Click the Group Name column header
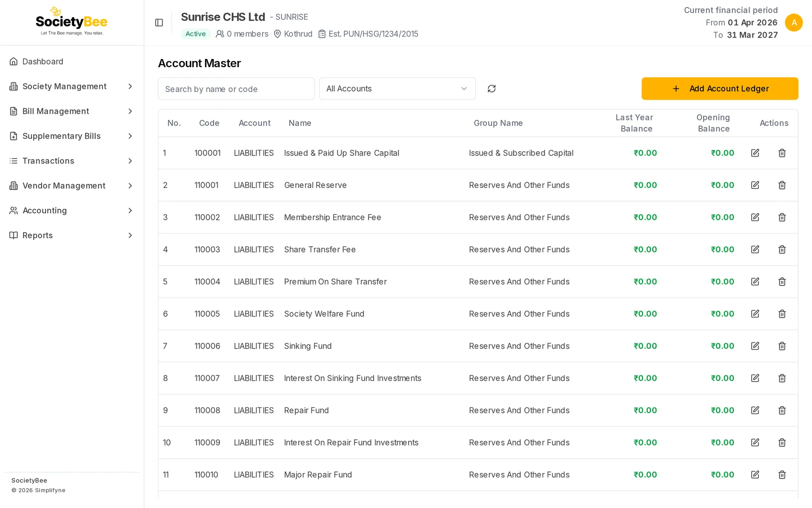Viewport: 812px width, 508px height. pyautogui.click(x=498, y=123)
